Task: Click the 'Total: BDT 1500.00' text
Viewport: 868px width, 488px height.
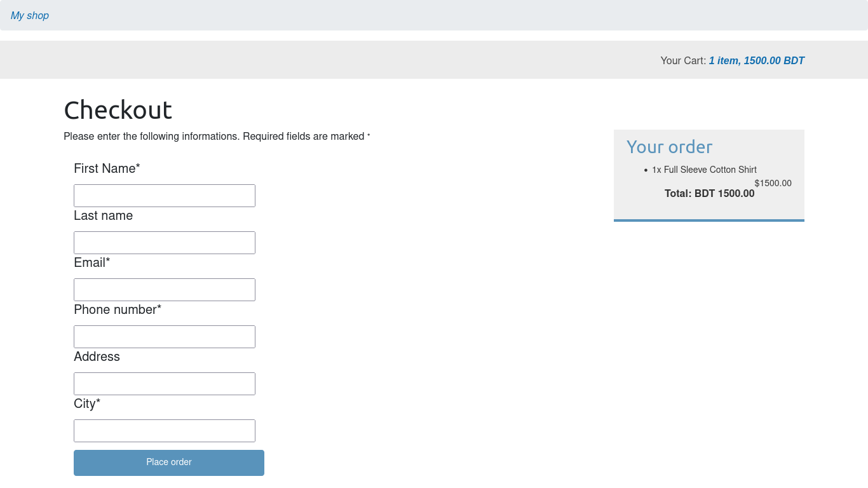Action: coord(710,193)
